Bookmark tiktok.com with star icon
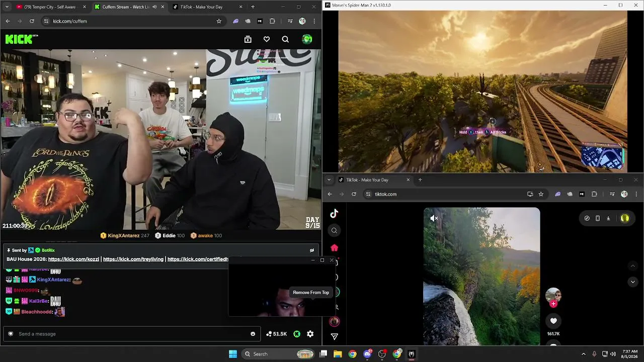This screenshot has width=644, height=362. [x=541, y=194]
